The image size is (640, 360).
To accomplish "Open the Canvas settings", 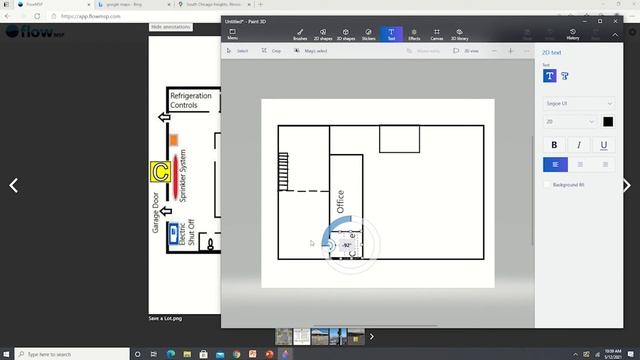I will click(x=437, y=34).
